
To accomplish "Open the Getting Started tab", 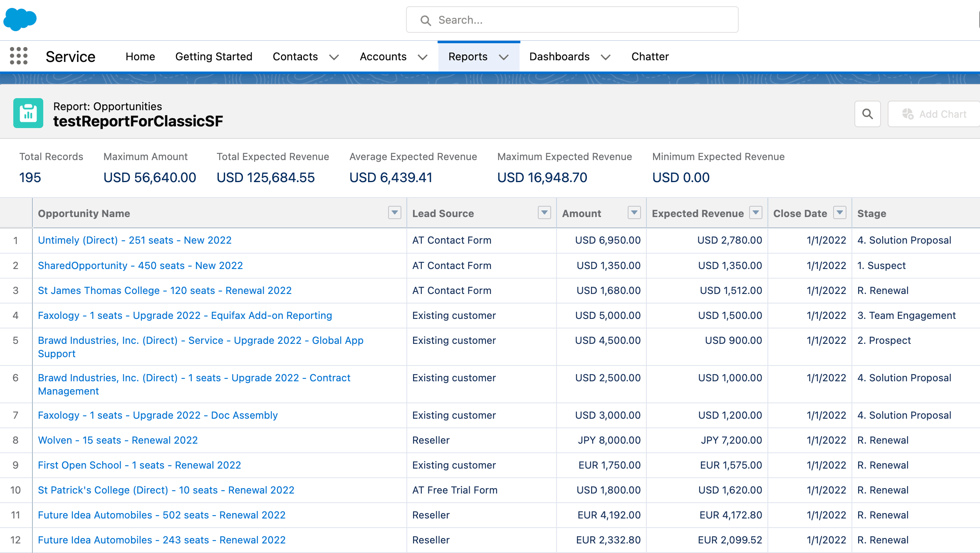I will click(214, 57).
